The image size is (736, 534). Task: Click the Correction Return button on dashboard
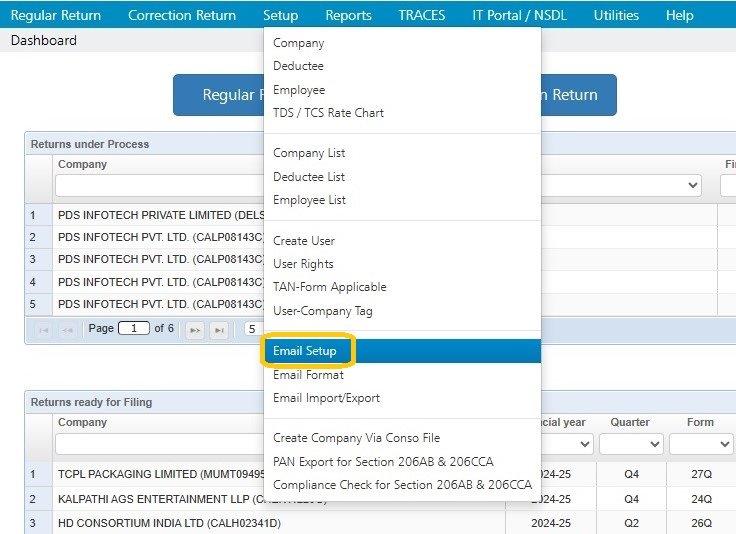point(578,95)
